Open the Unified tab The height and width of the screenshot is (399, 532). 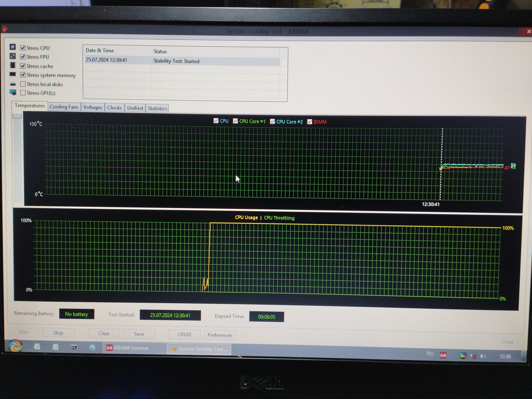tap(135, 108)
